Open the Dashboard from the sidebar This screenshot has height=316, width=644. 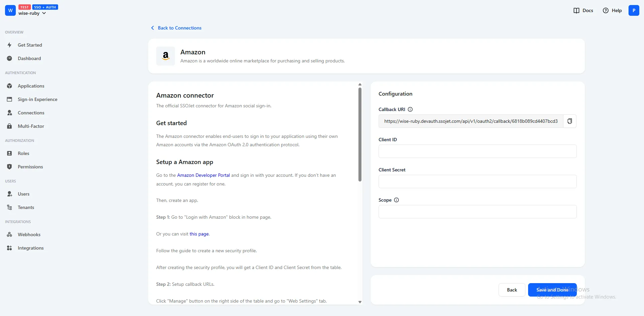click(29, 58)
